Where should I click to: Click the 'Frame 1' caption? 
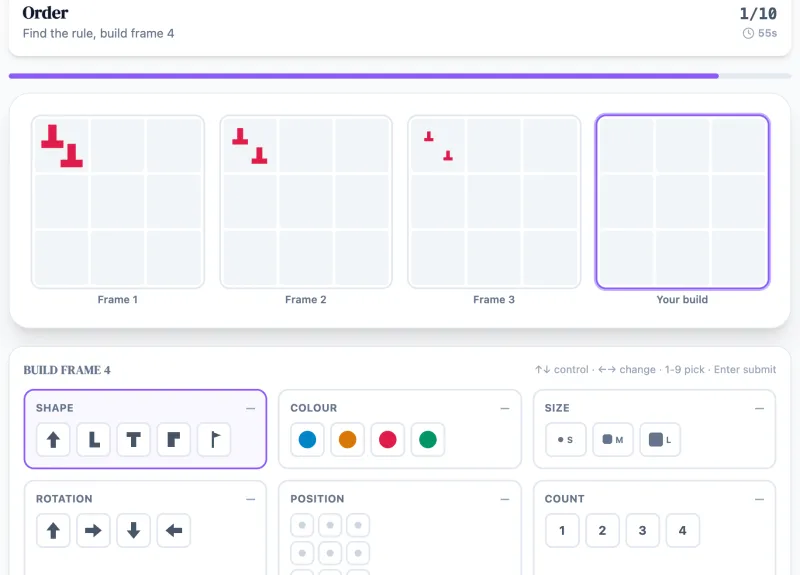(x=118, y=299)
